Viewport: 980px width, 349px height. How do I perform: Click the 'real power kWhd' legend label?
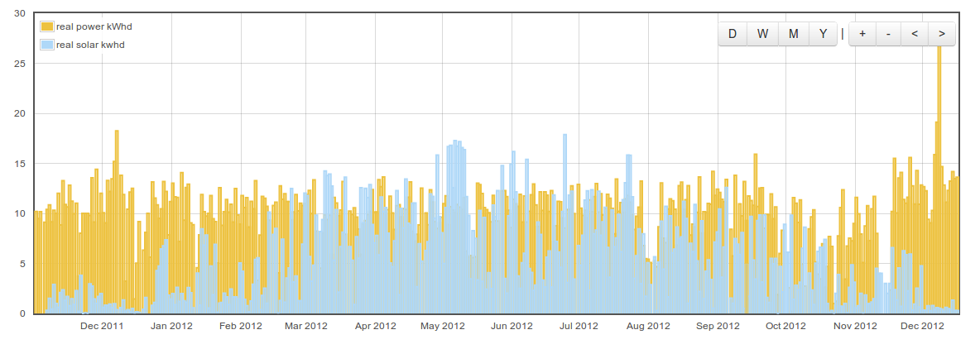click(x=94, y=26)
